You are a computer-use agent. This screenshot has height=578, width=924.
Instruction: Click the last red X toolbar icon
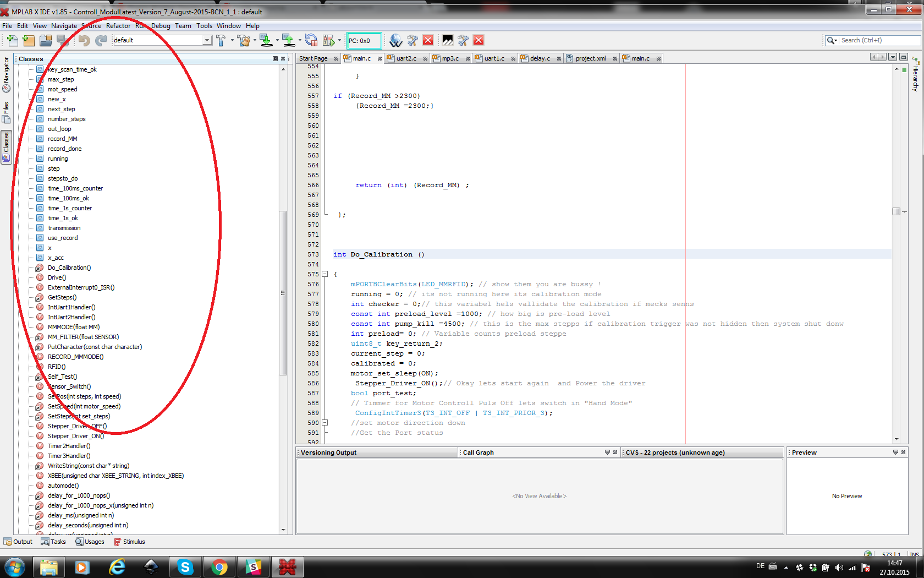[x=479, y=40]
